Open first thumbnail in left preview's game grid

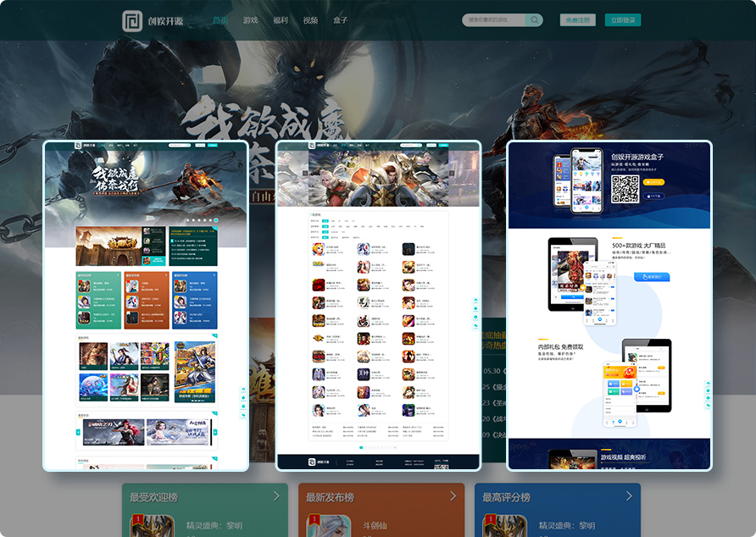click(93, 357)
